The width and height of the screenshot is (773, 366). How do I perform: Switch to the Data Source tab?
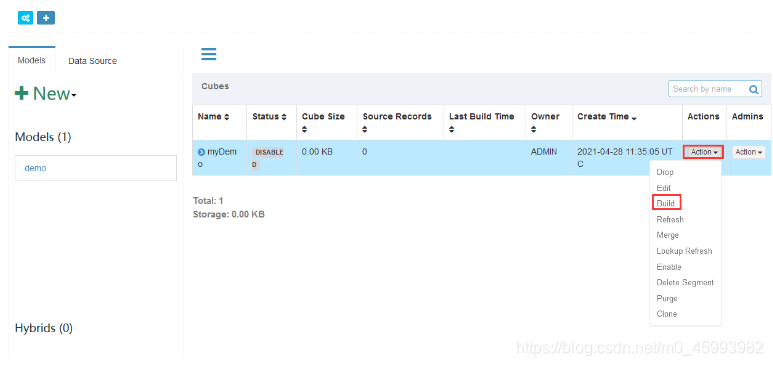[x=93, y=61]
